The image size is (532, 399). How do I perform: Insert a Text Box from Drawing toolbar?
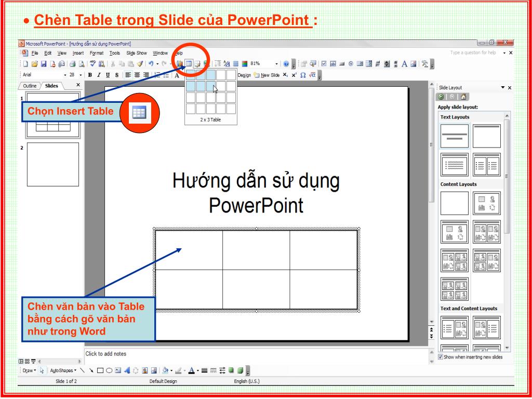pos(118,370)
